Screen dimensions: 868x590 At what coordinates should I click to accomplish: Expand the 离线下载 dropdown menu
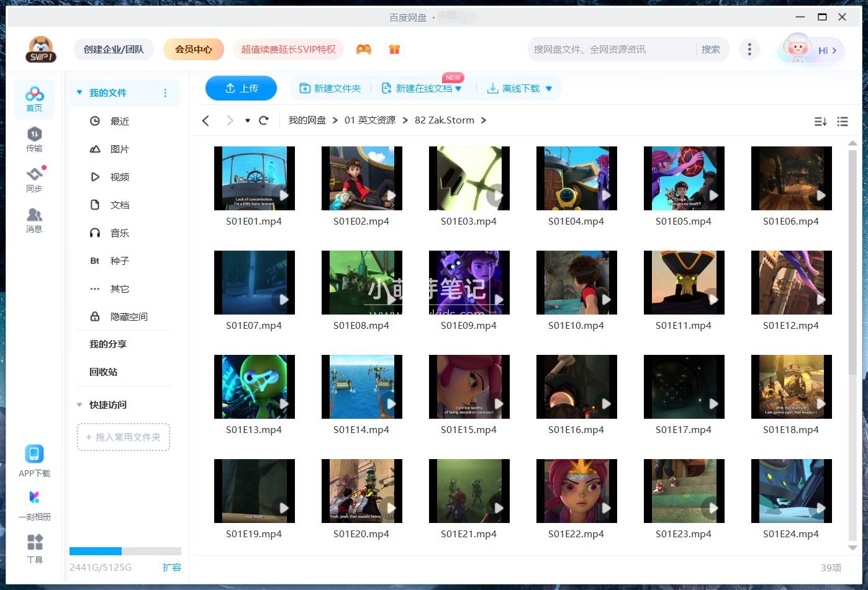(548, 88)
